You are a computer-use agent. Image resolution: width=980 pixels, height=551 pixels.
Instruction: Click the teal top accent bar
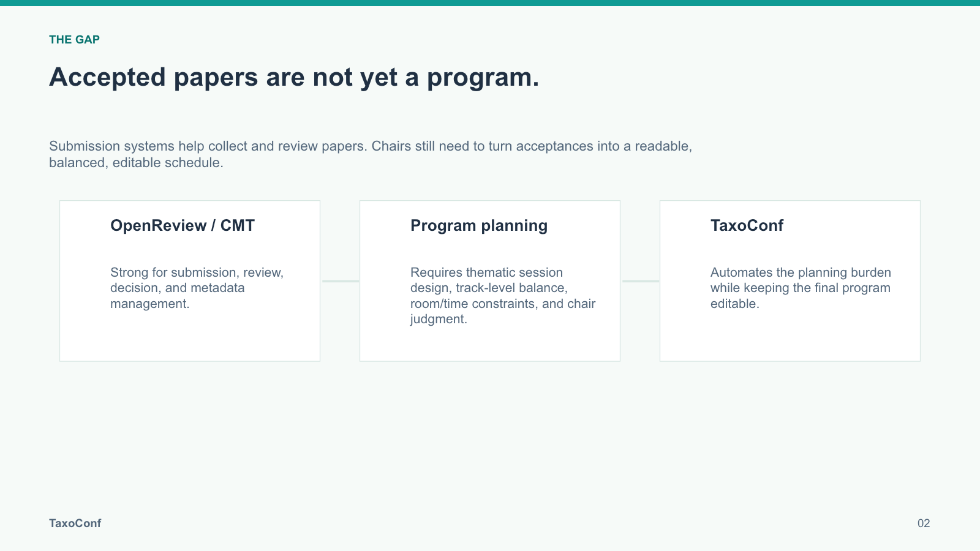pos(490,3)
